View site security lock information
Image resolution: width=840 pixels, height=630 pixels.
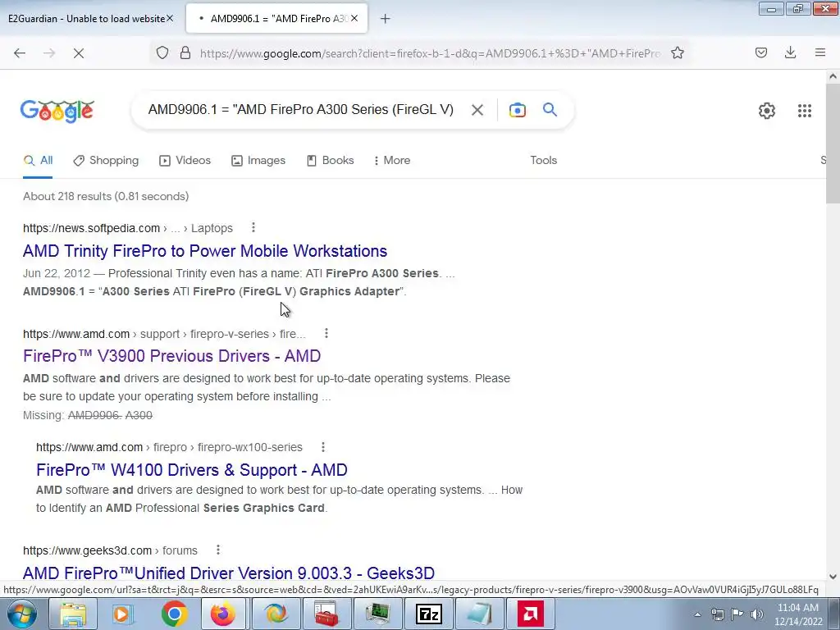[x=185, y=52]
